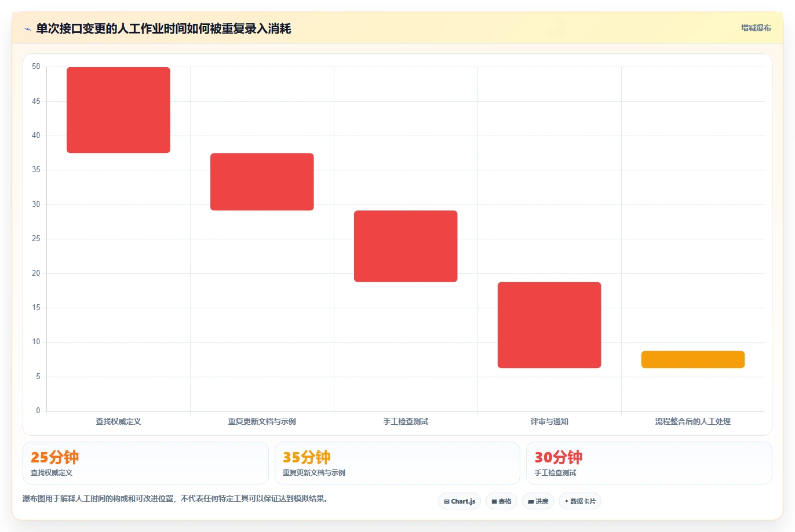The width and height of the screenshot is (795, 532).
Task: Click the 增减瀑布 label in the header
Action: click(x=756, y=28)
